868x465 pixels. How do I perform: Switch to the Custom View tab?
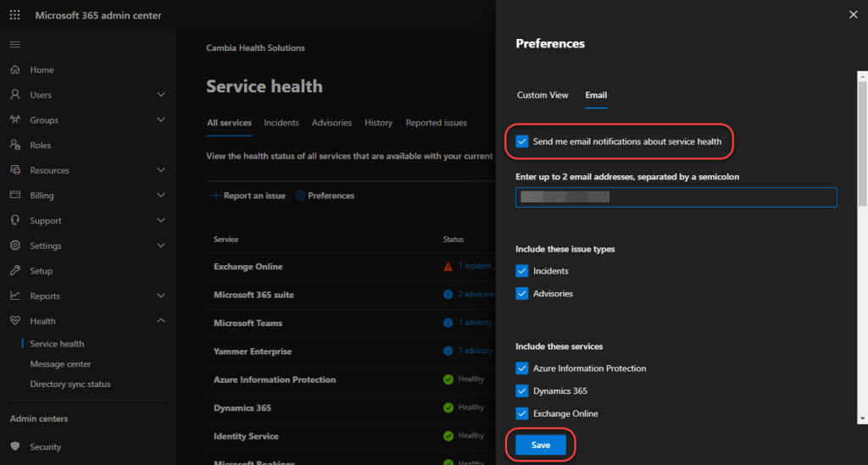542,95
